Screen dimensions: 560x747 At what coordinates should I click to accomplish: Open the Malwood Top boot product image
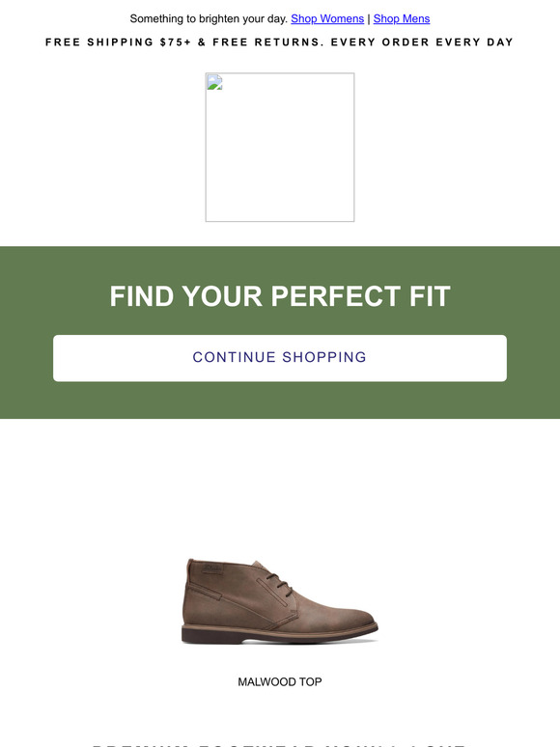[x=280, y=601]
